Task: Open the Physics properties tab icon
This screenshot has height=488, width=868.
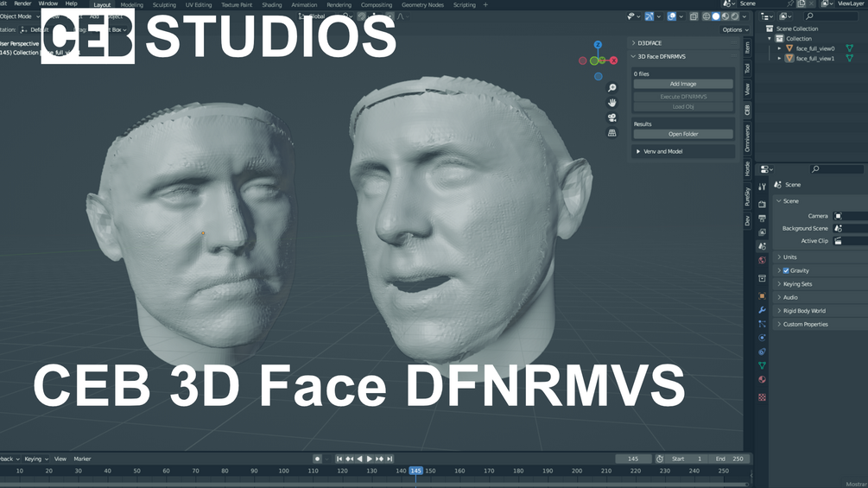Action: point(763,338)
